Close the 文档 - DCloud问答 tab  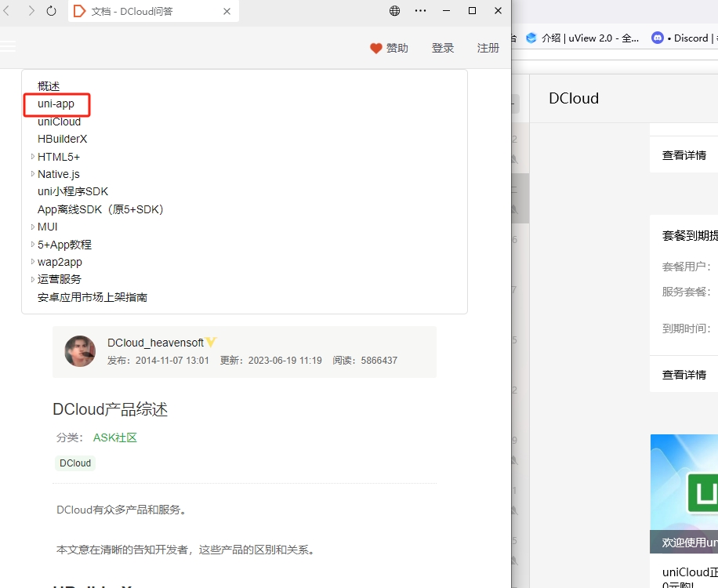(x=227, y=12)
